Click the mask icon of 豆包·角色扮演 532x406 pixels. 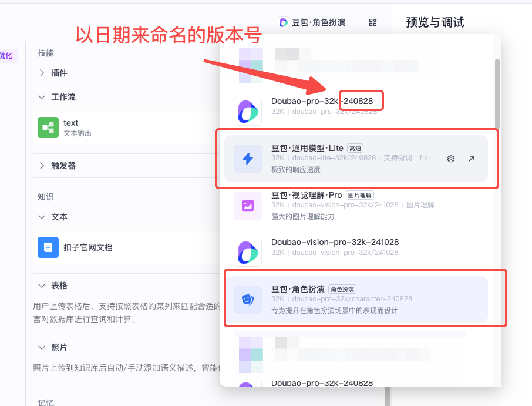point(248,300)
